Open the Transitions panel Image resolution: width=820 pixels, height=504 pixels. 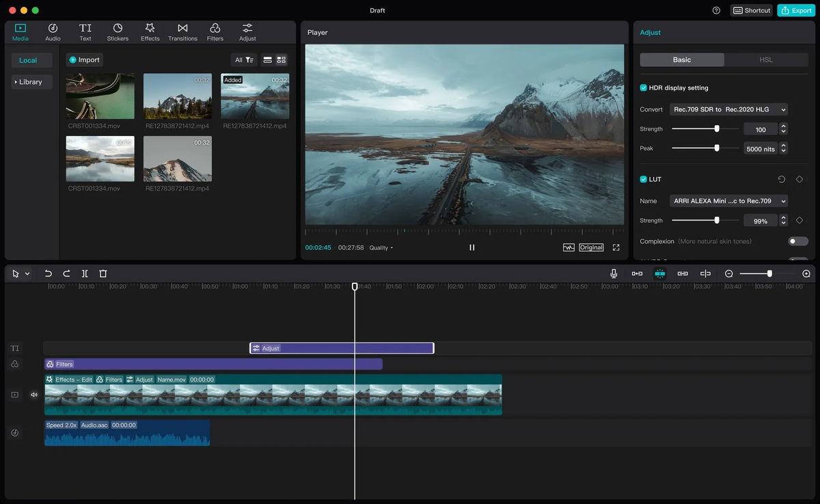pos(182,31)
